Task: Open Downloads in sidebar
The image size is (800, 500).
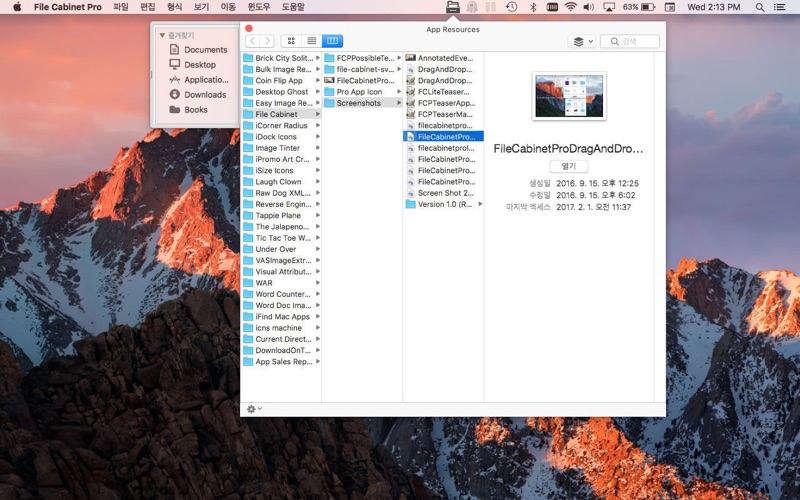Action: pos(198,94)
